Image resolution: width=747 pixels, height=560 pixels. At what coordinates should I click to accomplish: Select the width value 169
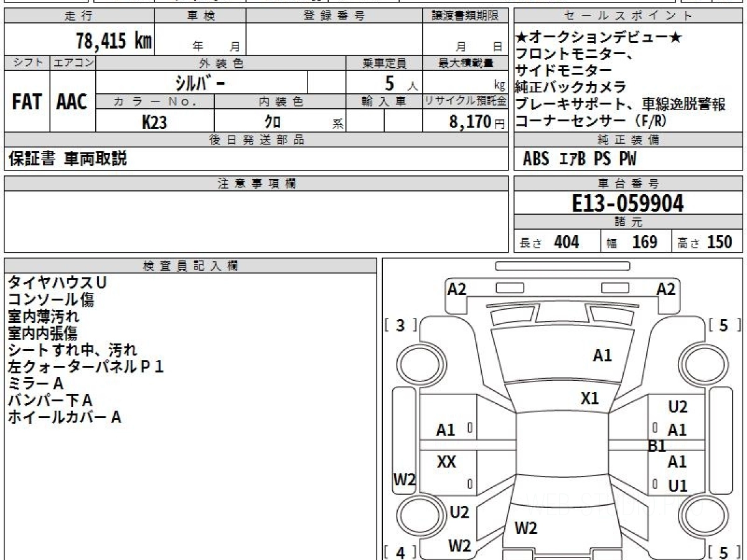click(x=645, y=242)
